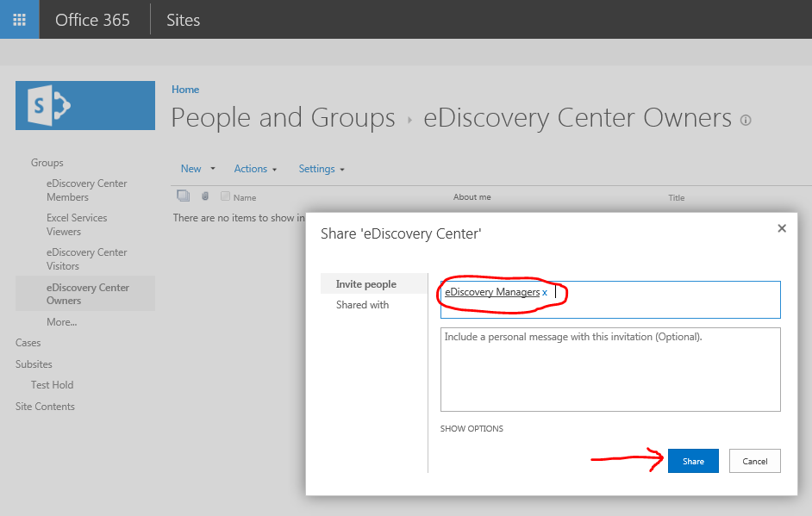812x516 pixels.
Task: Click the attachment paperclip column icon
Action: pyautogui.click(x=205, y=196)
